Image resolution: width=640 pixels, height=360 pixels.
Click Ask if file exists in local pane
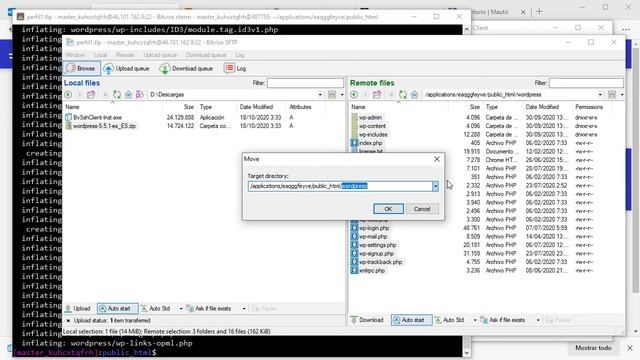pos(209,309)
